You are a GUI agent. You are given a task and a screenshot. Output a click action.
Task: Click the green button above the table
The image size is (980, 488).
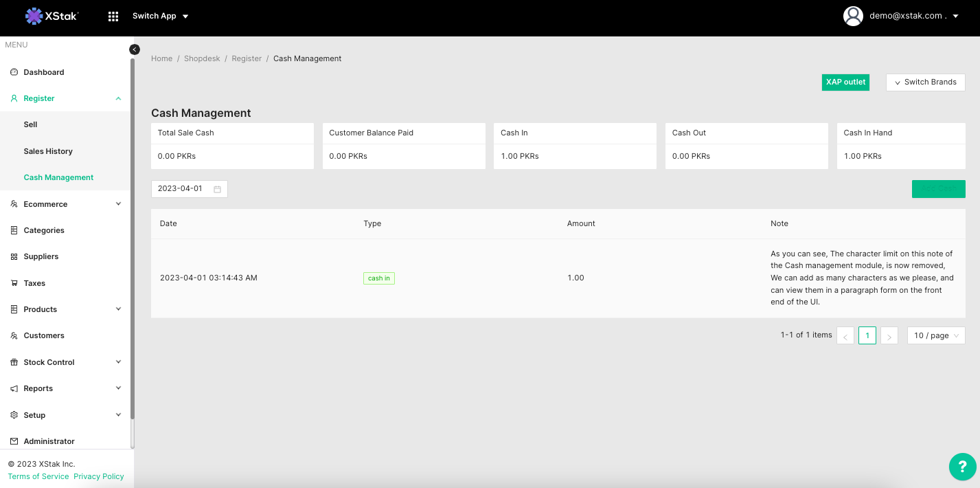point(938,189)
